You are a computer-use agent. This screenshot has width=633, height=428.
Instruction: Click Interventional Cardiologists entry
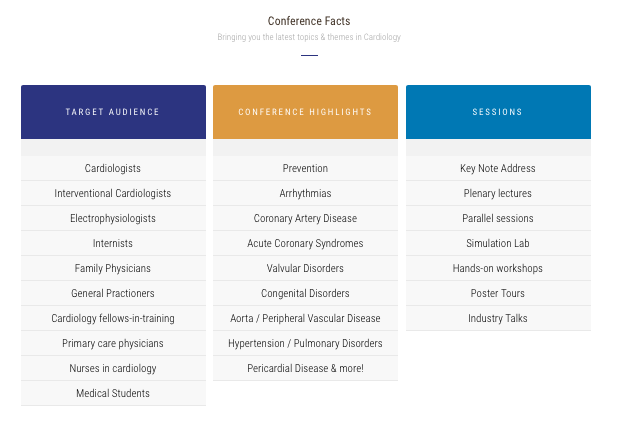(x=113, y=194)
